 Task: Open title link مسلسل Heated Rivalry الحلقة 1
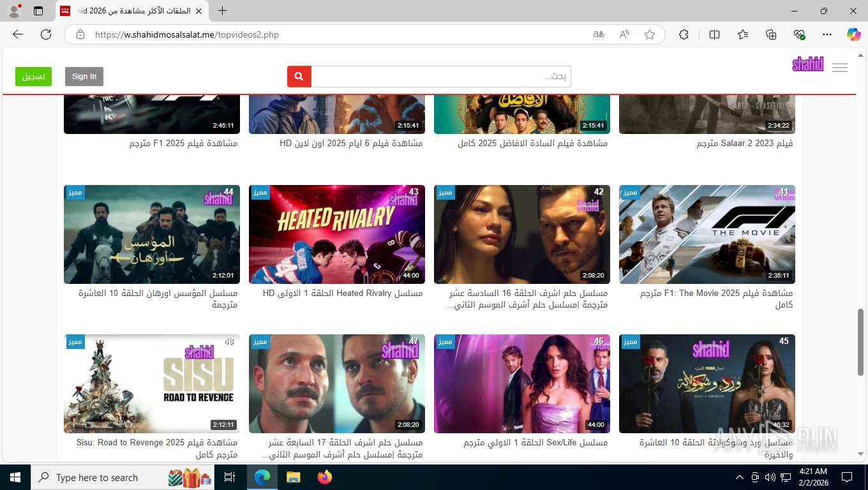(x=343, y=293)
